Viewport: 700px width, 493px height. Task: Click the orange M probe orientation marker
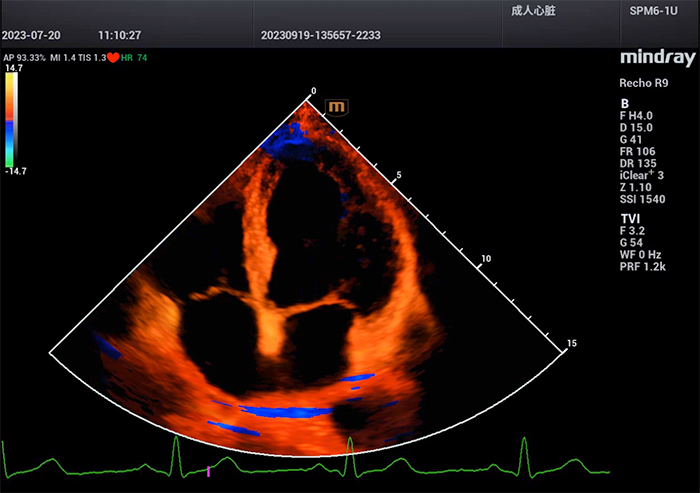337,105
